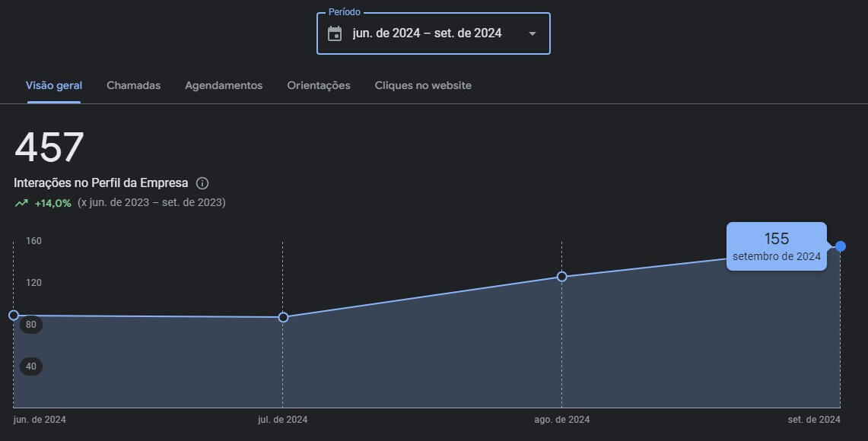Click the 155 setembro de 2024 tooltip
Image resolution: width=868 pixels, height=441 pixels.
pos(776,246)
